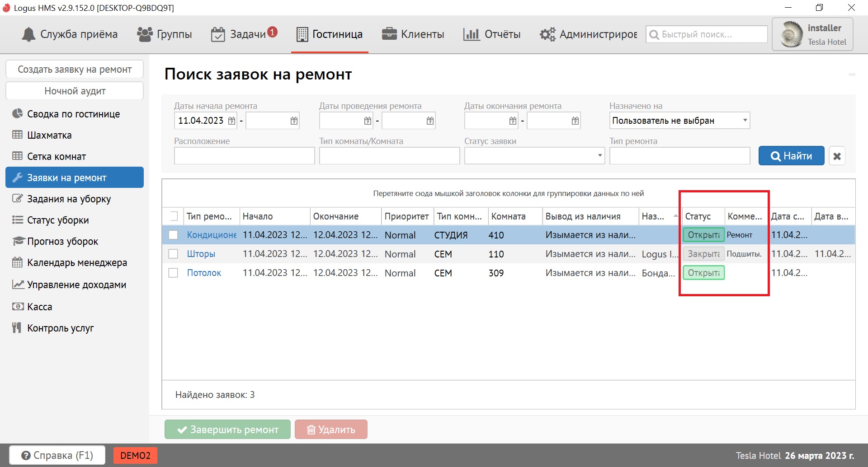Viewport: 868px width, 467px height.
Task: Expand the Назначено на user dropdown
Action: coord(745,121)
